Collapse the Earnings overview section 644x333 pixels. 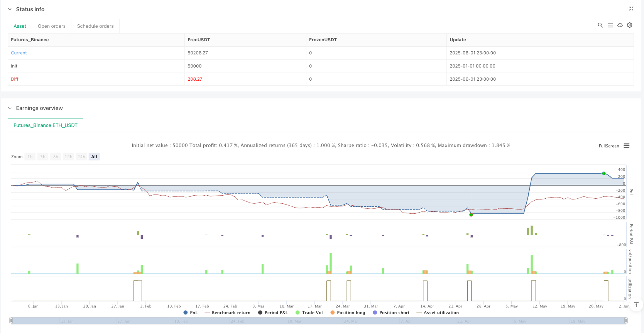click(x=10, y=108)
